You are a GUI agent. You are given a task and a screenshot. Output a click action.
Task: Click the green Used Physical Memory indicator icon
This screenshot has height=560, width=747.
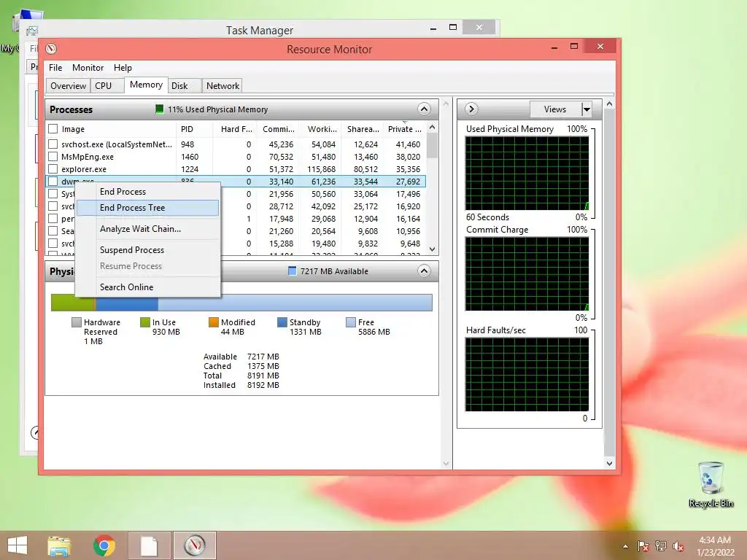160,109
